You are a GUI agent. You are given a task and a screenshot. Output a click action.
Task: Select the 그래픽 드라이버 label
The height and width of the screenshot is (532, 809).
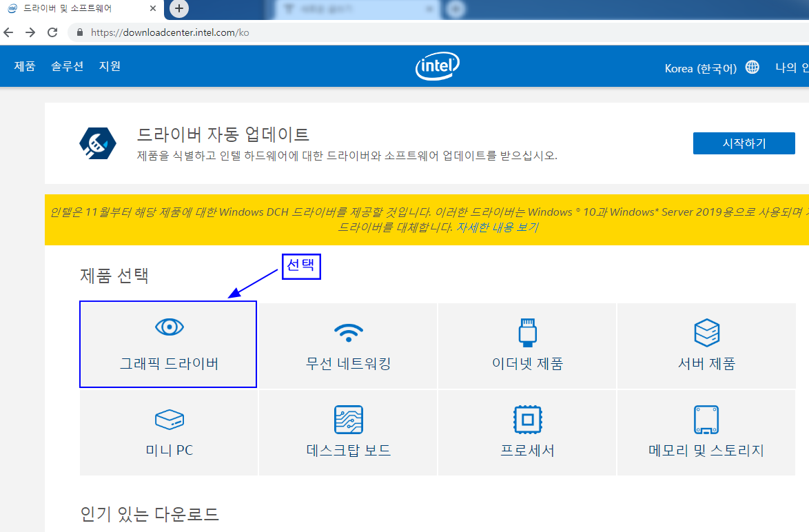[x=170, y=363]
